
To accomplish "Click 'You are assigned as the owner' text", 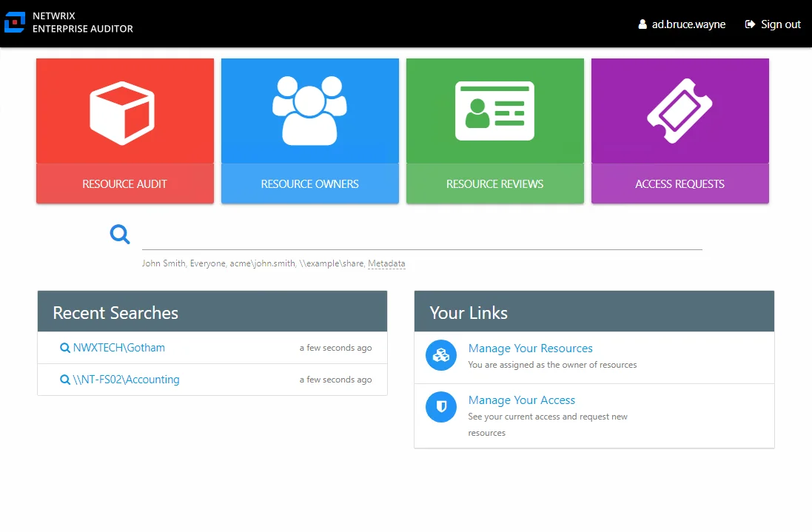I will (x=552, y=365).
